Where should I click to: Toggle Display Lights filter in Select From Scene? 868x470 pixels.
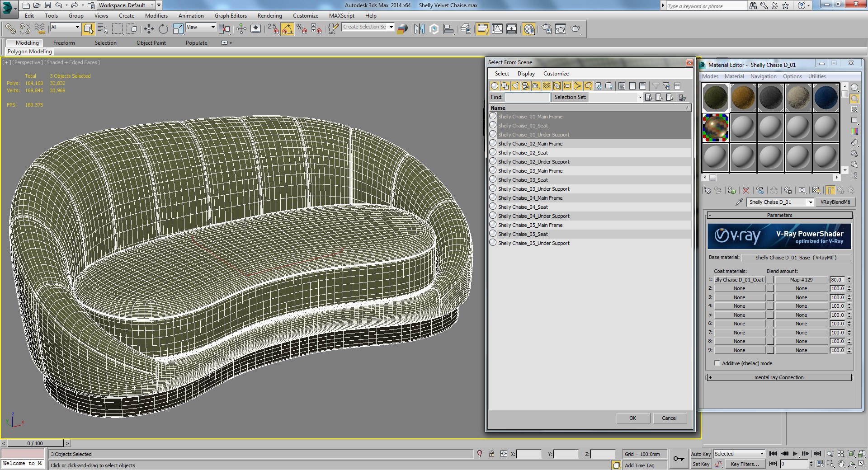point(515,86)
